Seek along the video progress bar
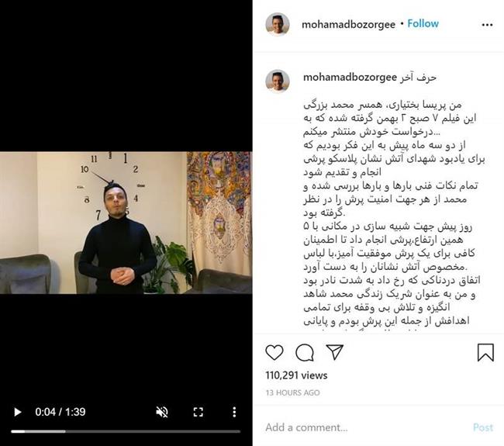 tap(126, 431)
